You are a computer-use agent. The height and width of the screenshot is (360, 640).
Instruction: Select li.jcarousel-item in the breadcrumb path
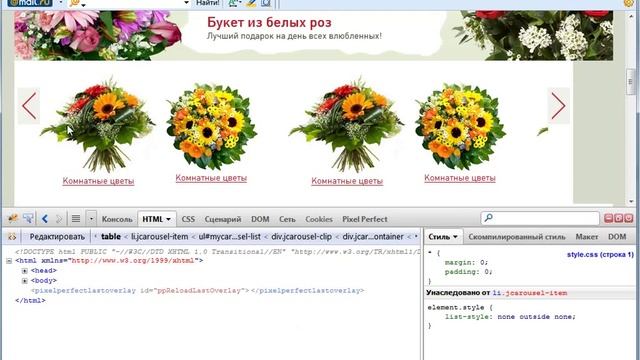[x=160, y=237]
